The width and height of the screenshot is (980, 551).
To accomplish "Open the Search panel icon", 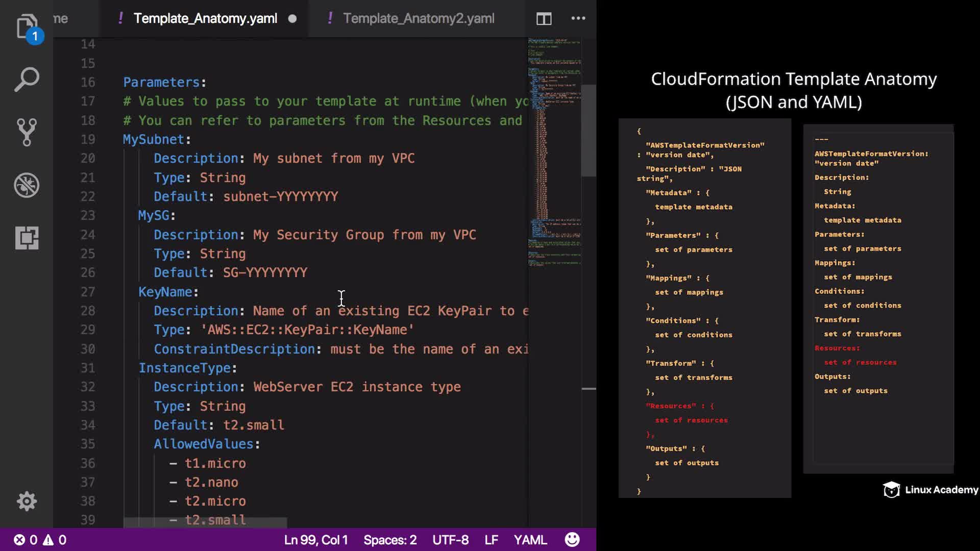I will pos(27,80).
